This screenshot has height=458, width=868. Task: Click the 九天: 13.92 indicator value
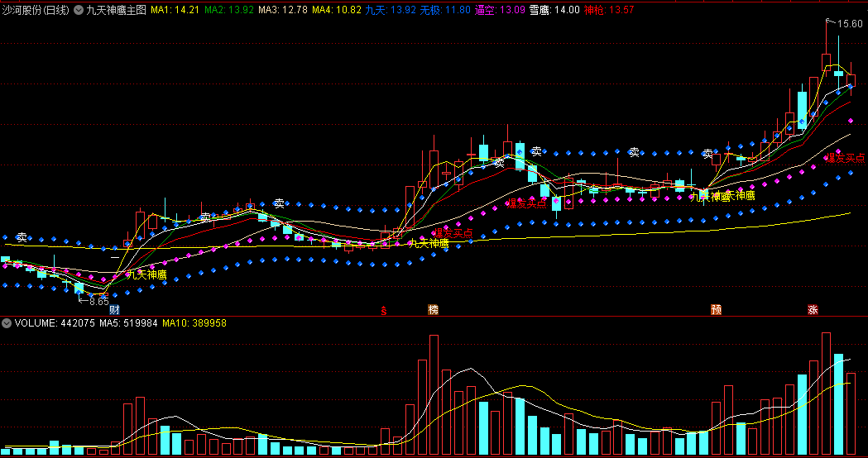pyautogui.click(x=391, y=10)
